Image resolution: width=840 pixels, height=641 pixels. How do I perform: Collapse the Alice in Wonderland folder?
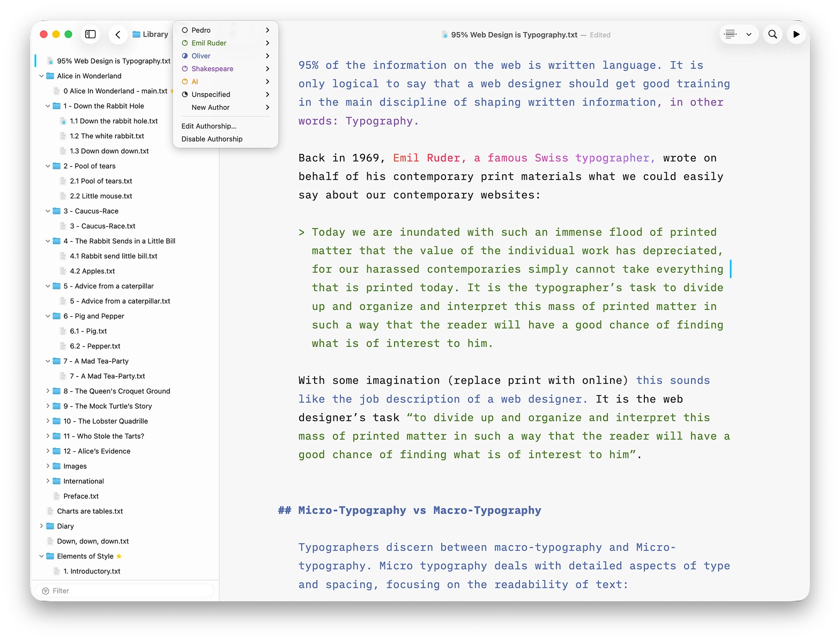coord(41,76)
